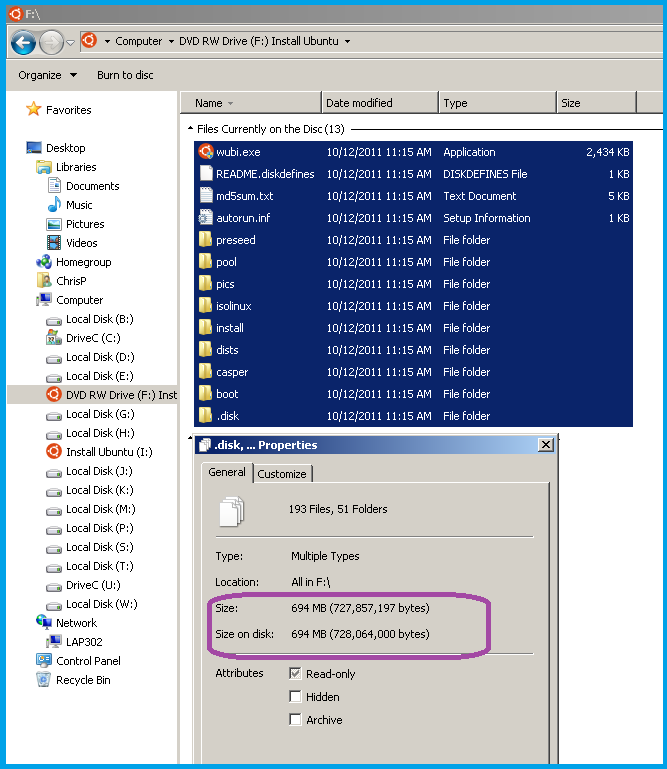
Task: Click the Music library note icon
Action: coord(54,205)
